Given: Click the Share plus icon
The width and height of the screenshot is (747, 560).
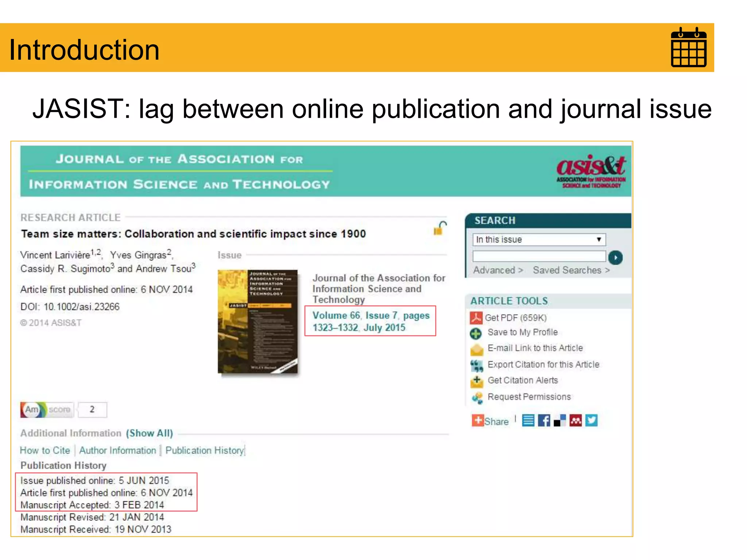Looking at the screenshot, I should 477,420.
